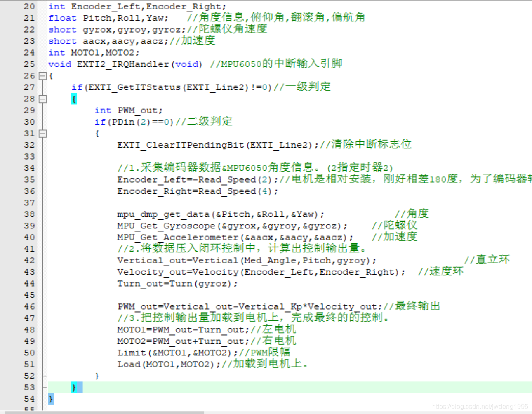532x414 pixels.
Task: Click the 'int PWM_out;' declaration
Action: 129,111
